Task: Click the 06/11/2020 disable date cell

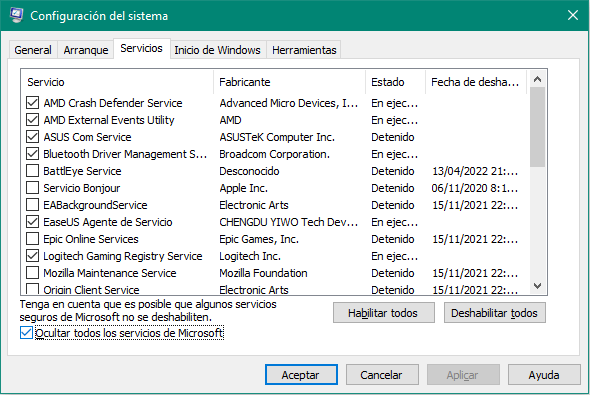Action: [x=475, y=188]
